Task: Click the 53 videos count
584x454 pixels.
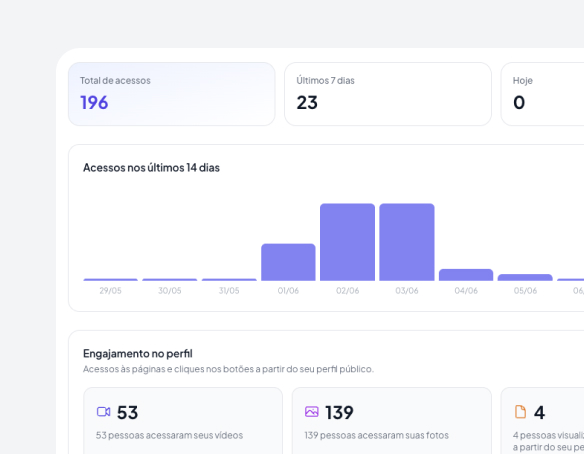Action: click(x=127, y=412)
